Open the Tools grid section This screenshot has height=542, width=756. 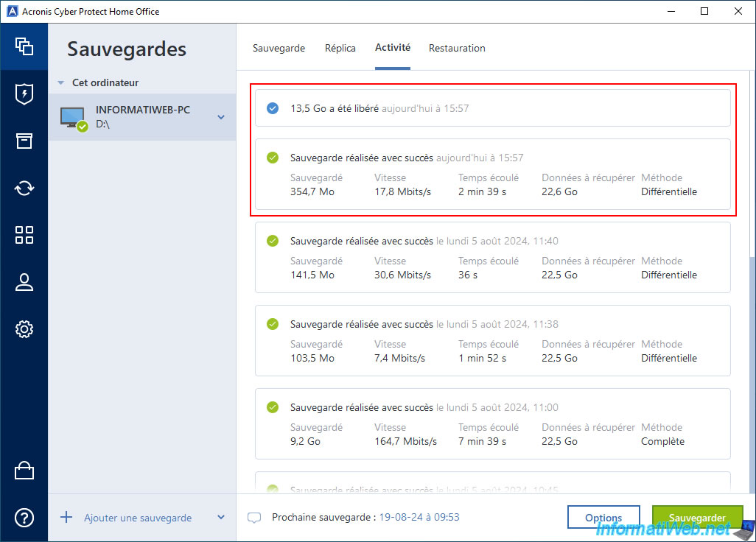pos(24,235)
